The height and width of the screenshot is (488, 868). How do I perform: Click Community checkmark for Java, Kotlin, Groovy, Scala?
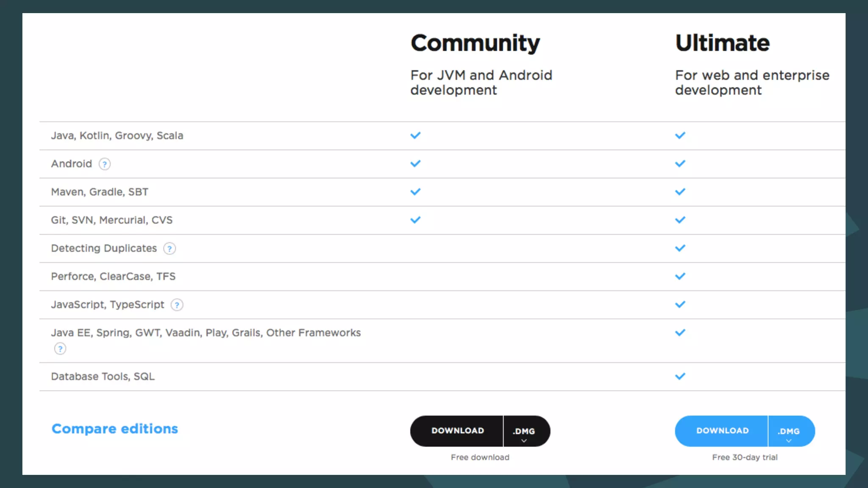[x=415, y=136]
